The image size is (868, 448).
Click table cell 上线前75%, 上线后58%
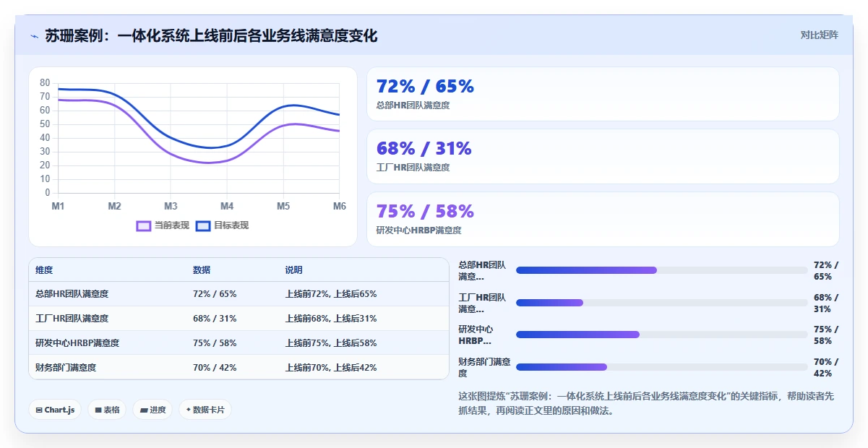pyautogui.click(x=331, y=343)
